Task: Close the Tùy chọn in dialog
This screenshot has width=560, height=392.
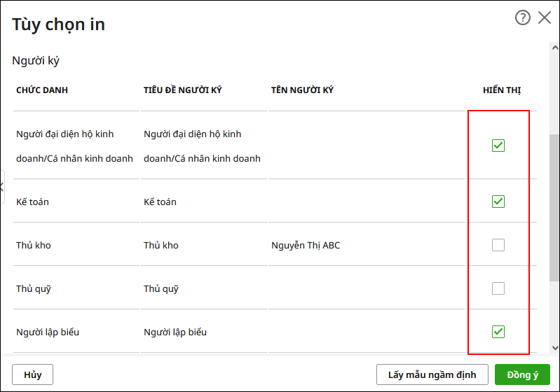Action: [545, 17]
